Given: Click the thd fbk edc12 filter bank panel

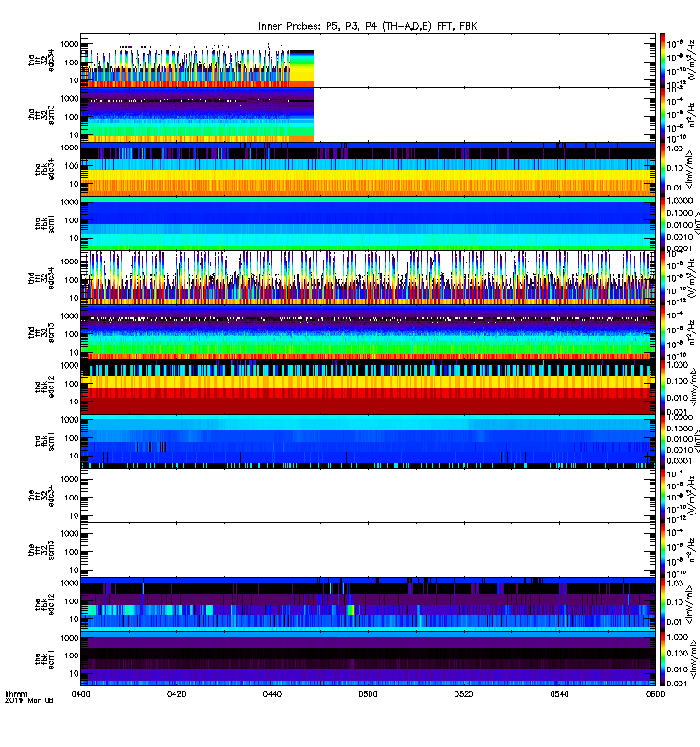Looking at the screenshot, I should [368, 387].
